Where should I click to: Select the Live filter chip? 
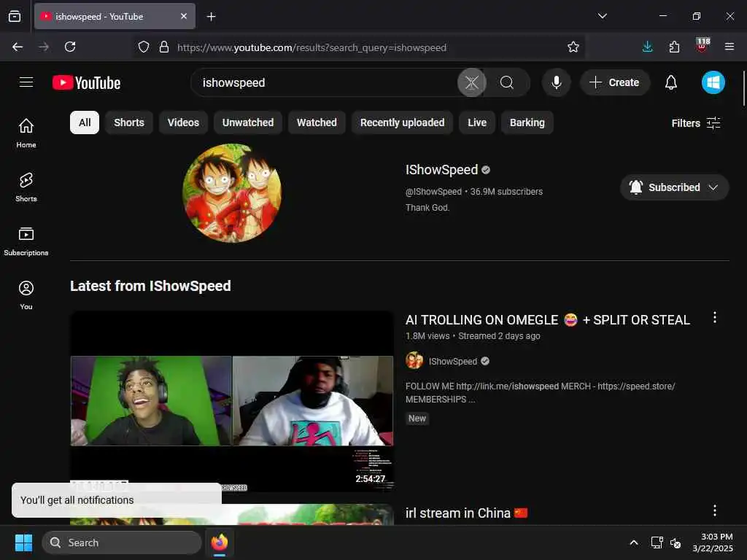pos(477,122)
